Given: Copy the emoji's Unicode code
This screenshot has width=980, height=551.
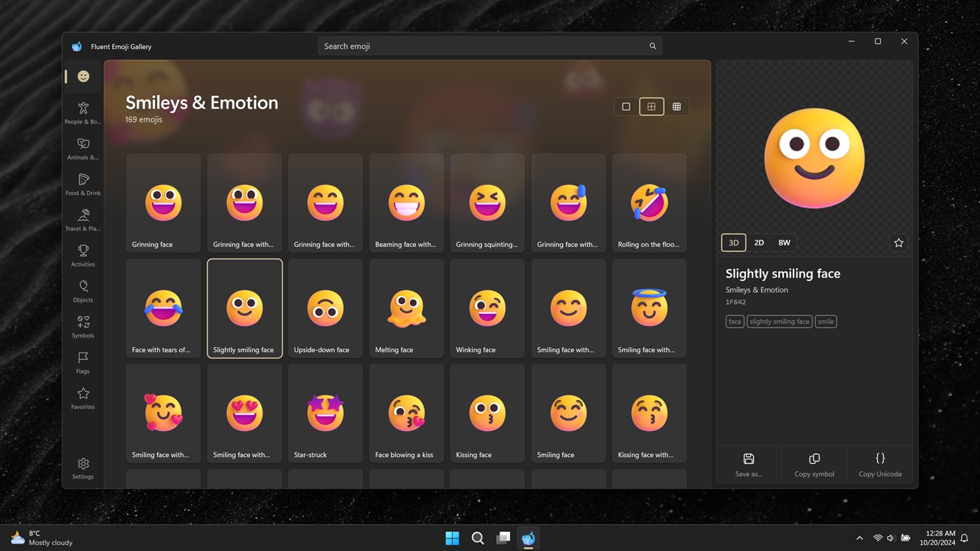Looking at the screenshot, I should (x=880, y=464).
